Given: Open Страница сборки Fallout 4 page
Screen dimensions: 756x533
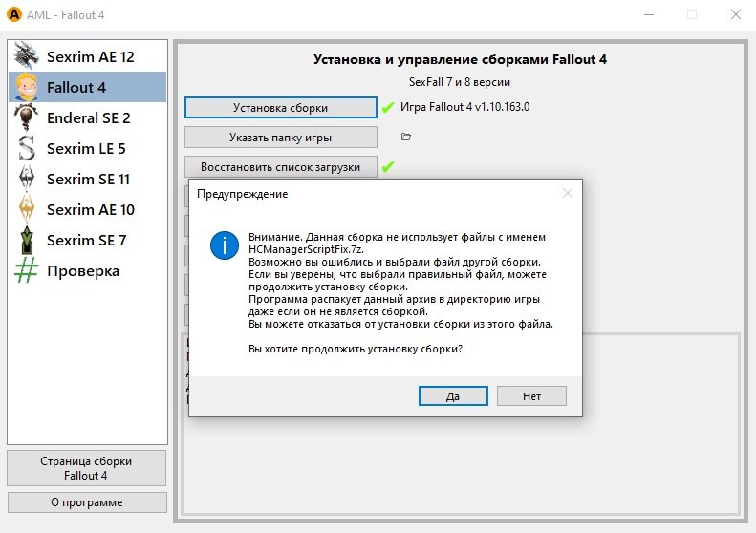Looking at the screenshot, I should [x=86, y=468].
